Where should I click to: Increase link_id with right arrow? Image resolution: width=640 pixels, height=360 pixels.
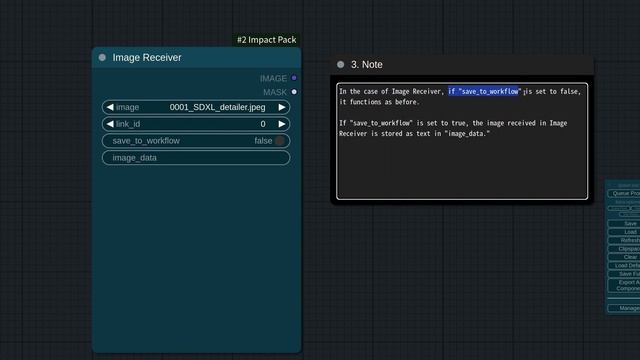click(282, 124)
